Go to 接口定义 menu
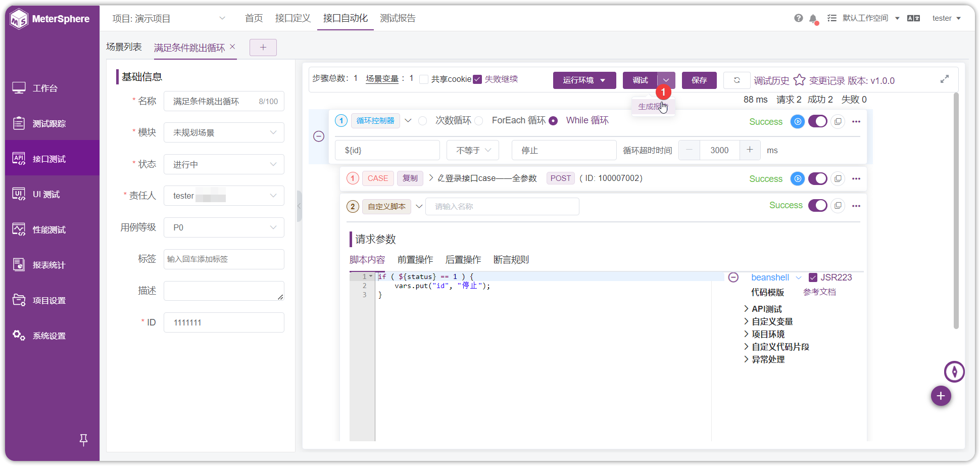This screenshot has width=980, height=466. tap(293, 18)
